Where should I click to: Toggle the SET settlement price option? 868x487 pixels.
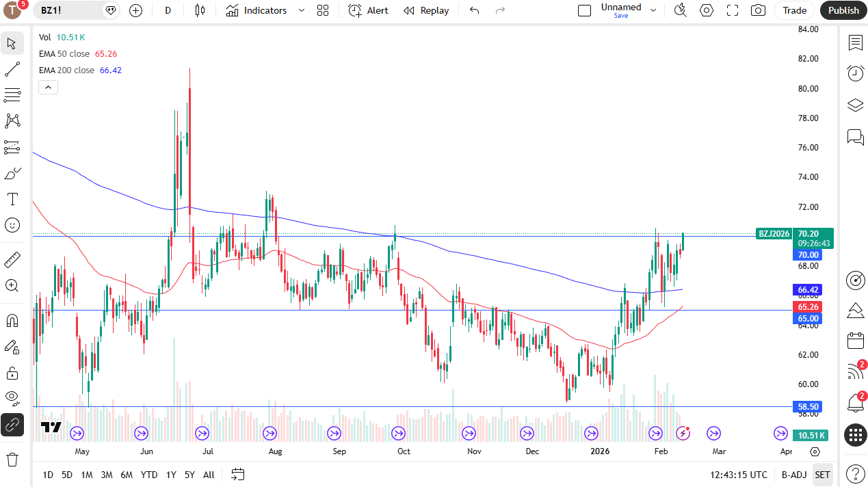(x=822, y=475)
